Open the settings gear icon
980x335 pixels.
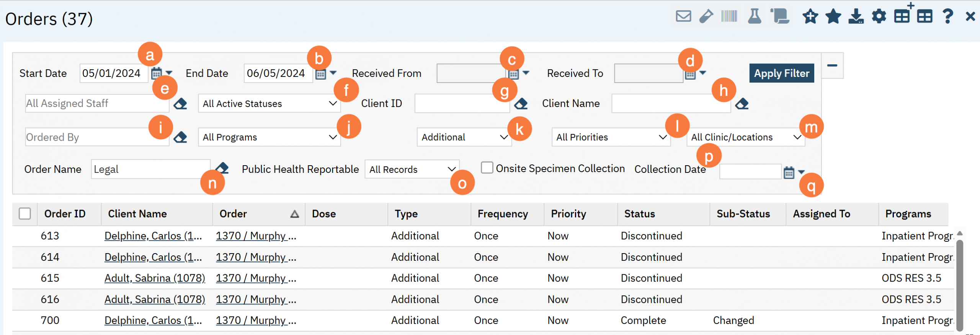point(879,16)
